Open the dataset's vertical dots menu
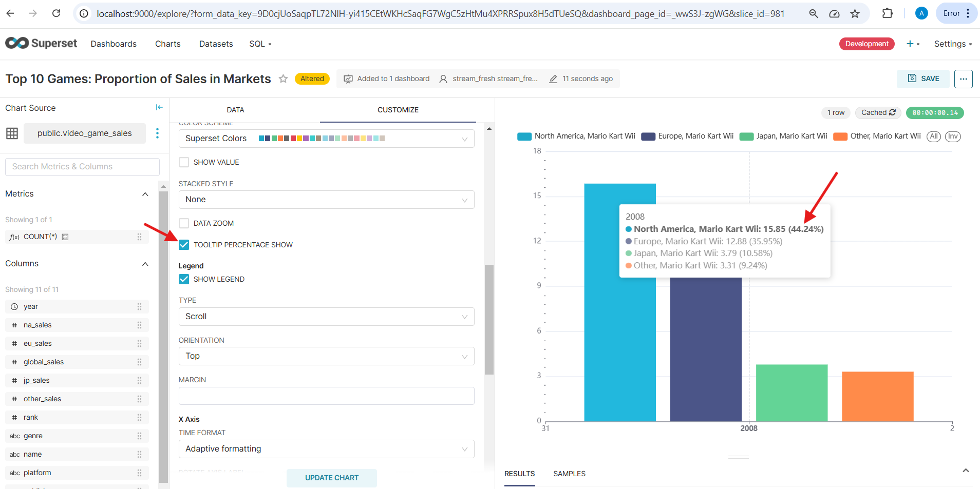This screenshot has width=980, height=489. 157,133
